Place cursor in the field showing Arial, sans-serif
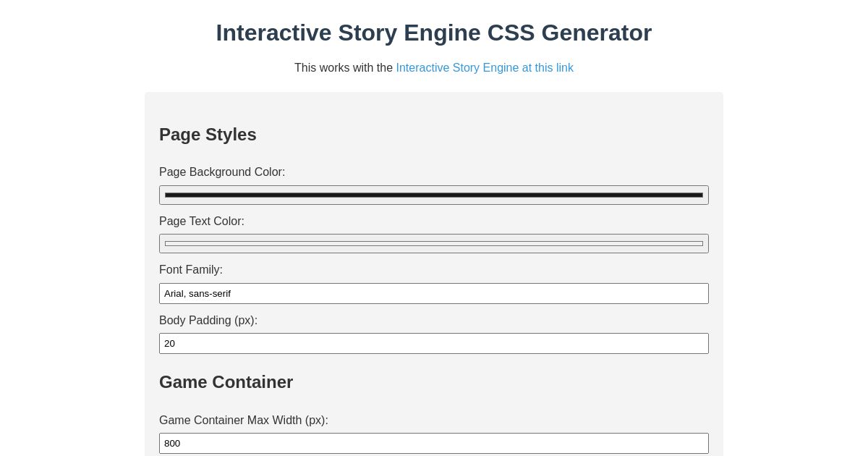The height and width of the screenshot is (456, 868). tap(434, 293)
